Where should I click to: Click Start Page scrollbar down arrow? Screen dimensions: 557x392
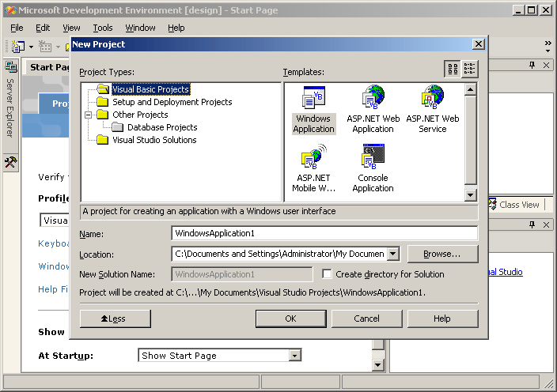pyautogui.click(x=378, y=364)
